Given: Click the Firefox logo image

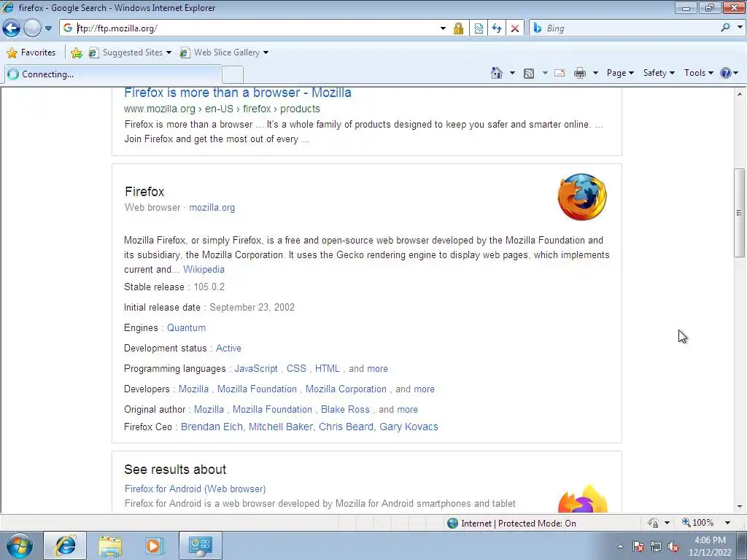Looking at the screenshot, I should coord(582,197).
